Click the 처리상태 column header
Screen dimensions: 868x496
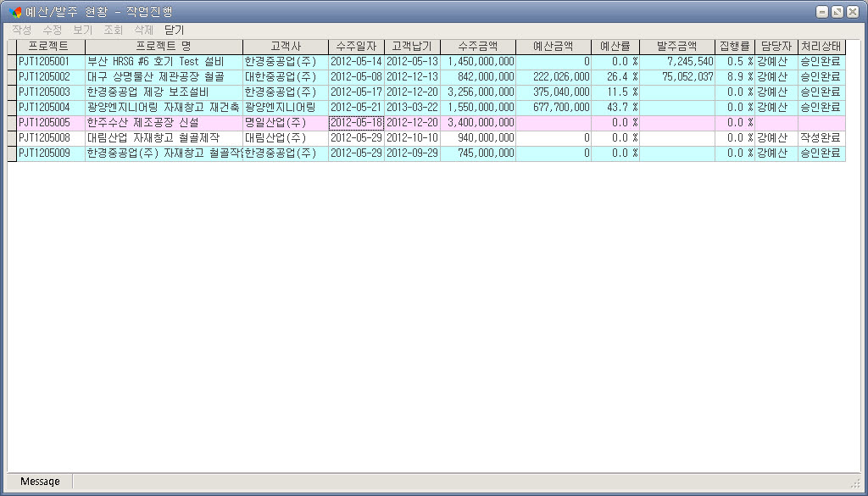tap(821, 47)
